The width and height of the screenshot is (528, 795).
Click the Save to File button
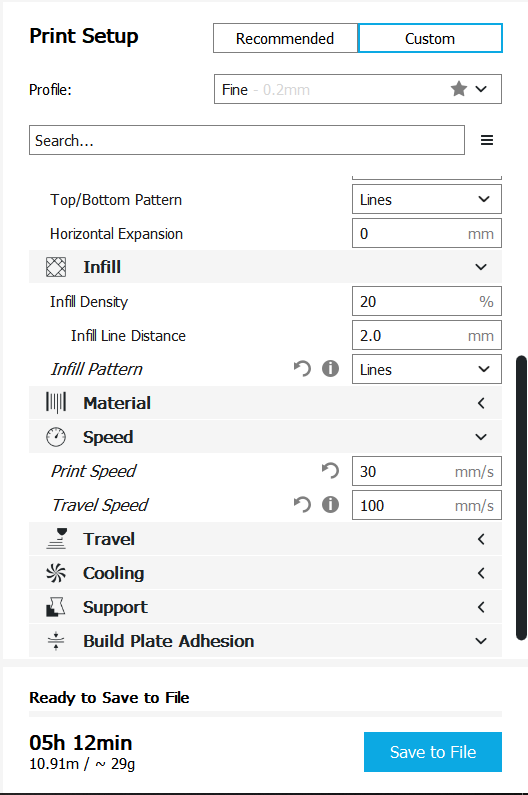tap(433, 752)
